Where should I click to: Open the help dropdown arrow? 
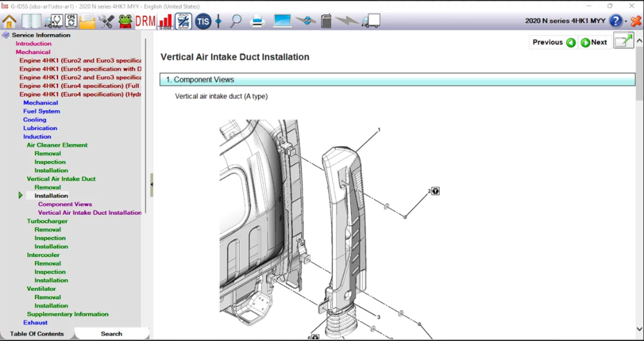coord(626,21)
